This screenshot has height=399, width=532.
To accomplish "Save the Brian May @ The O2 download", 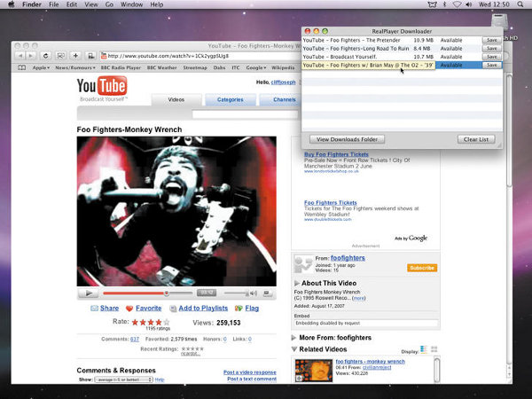I will [x=491, y=65].
